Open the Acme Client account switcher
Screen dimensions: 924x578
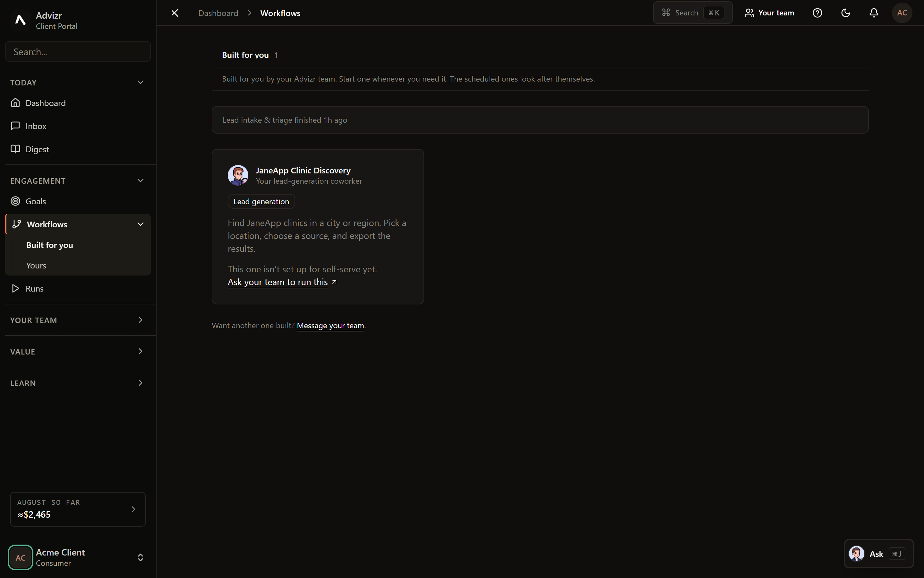point(78,558)
